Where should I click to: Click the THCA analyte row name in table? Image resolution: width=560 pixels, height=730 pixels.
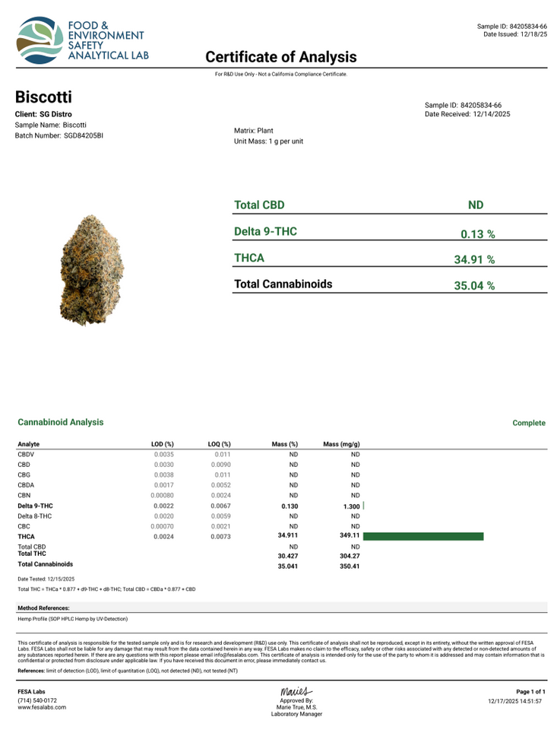point(26,537)
